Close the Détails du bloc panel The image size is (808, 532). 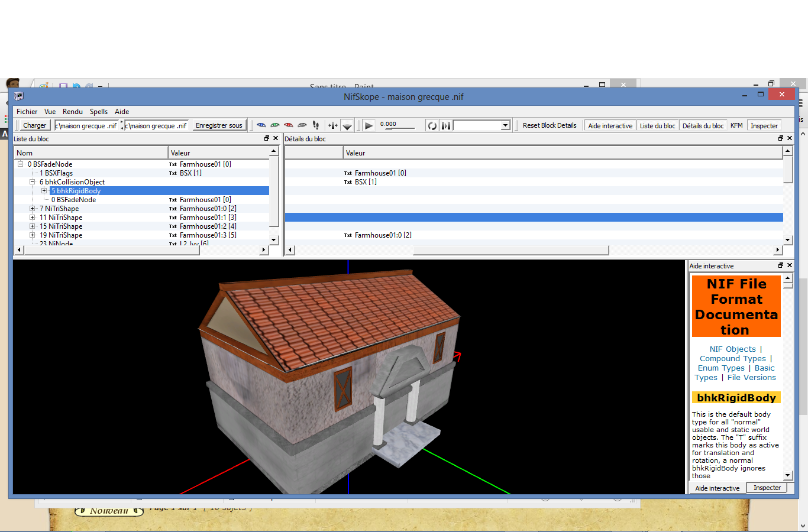coord(790,138)
